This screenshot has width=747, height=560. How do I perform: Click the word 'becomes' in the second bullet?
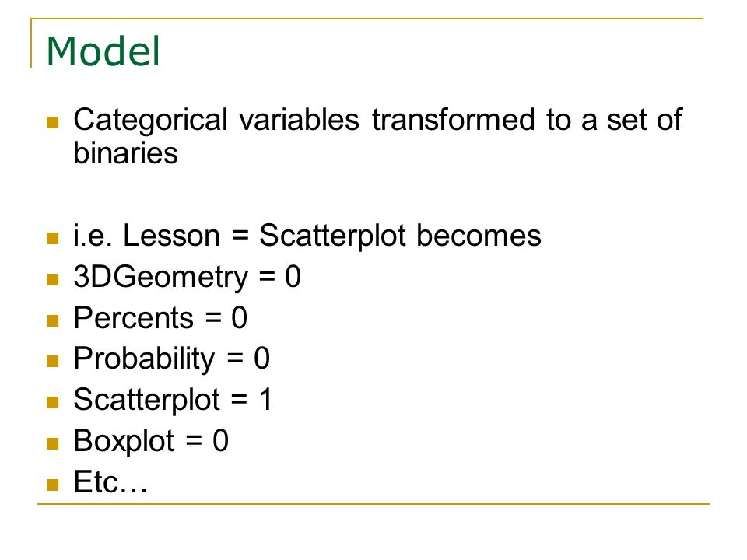point(479,235)
